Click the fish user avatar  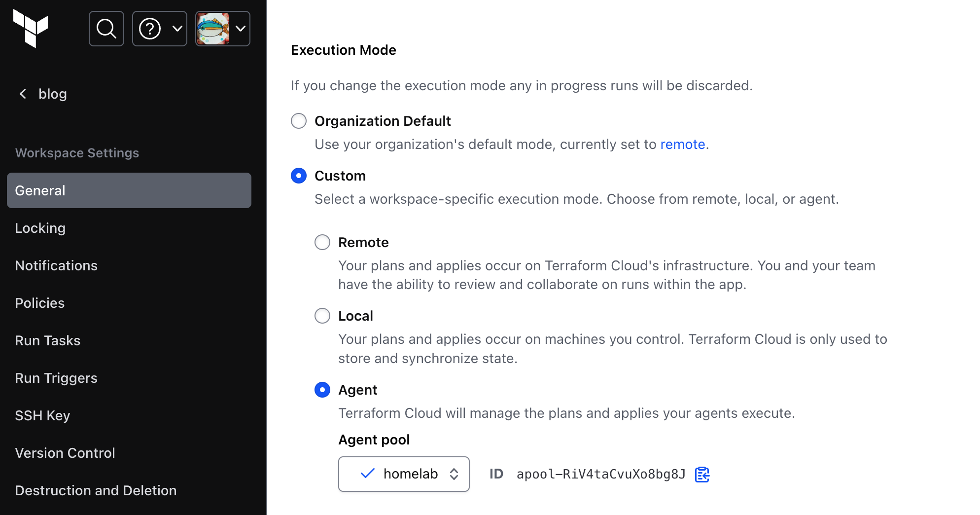(213, 29)
